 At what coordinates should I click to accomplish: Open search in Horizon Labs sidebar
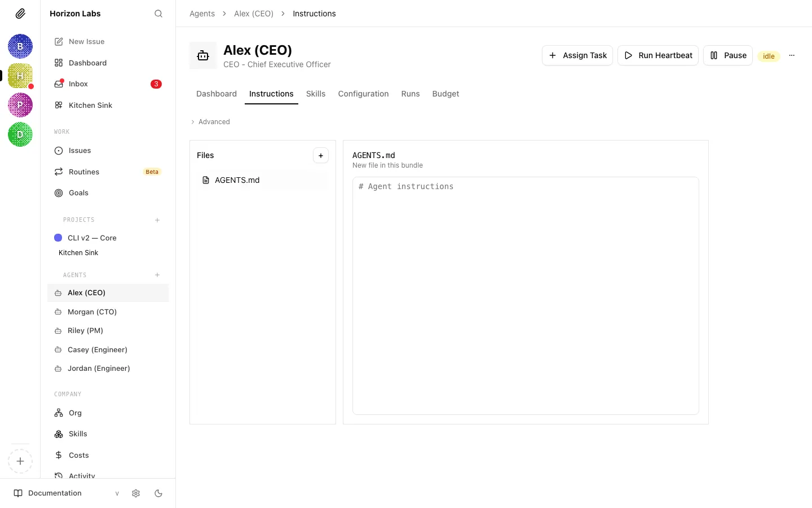(158, 14)
